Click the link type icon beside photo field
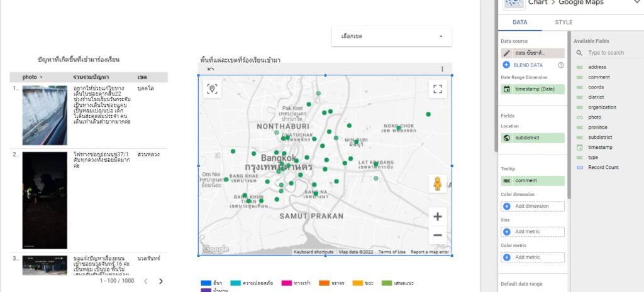This screenshot has width=644, height=292. 579,117
